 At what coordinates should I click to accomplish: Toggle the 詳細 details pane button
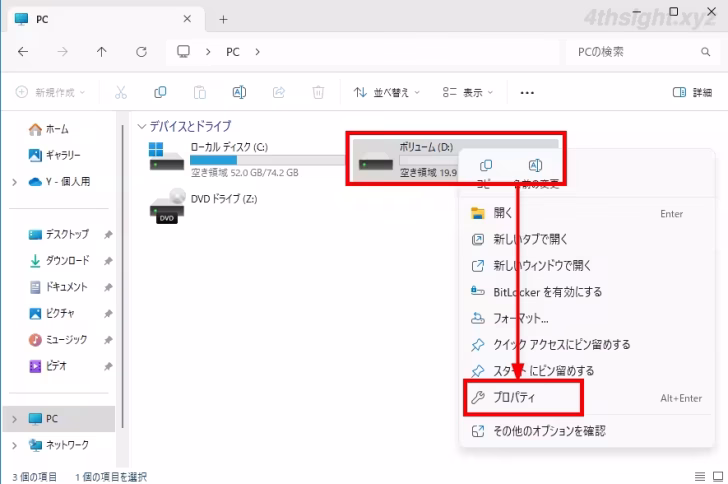[693, 92]
